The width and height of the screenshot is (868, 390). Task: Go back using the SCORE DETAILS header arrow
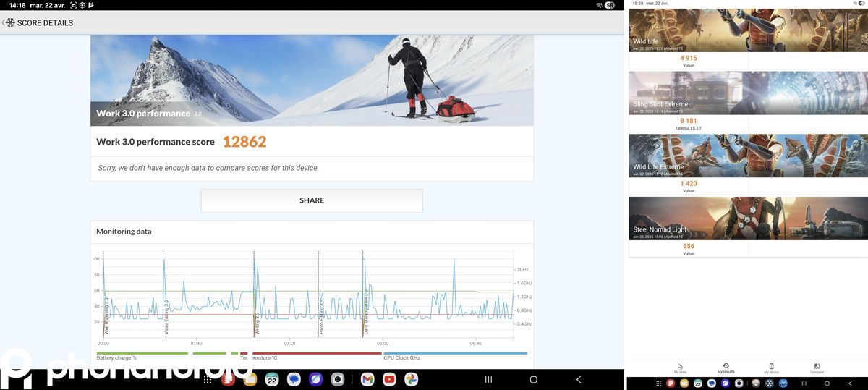4,22
